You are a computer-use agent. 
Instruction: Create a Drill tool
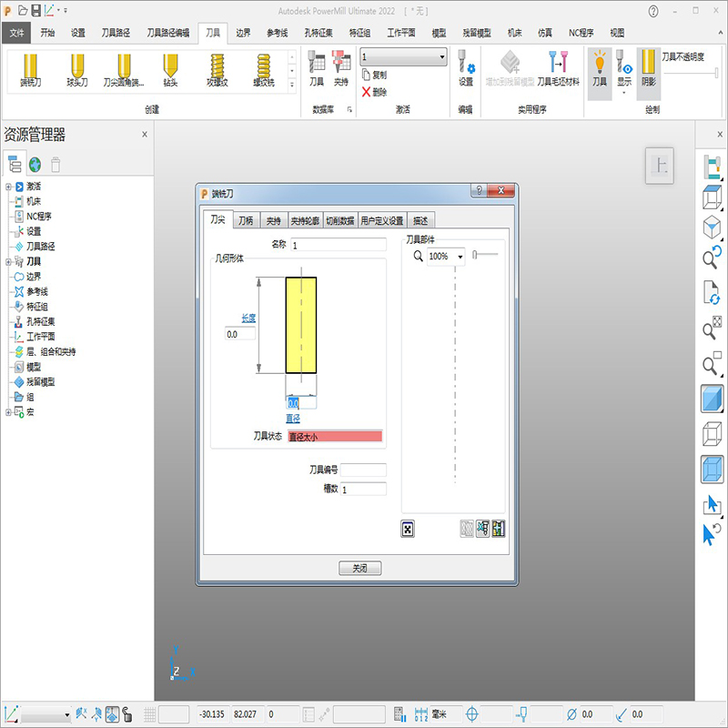point(170,71)
